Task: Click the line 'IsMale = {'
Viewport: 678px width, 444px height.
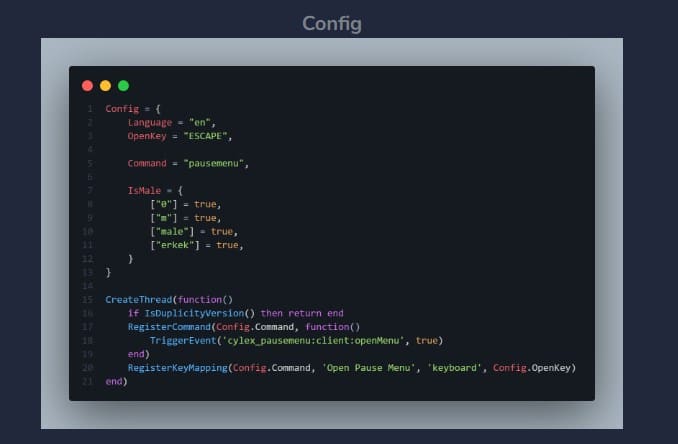Action: 155,190
